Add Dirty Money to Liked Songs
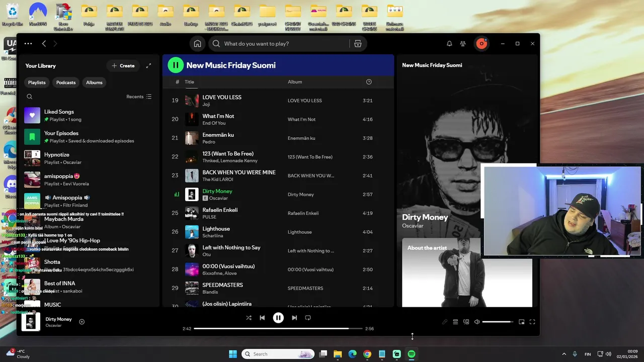This screenshot has width=644, height=362. coord(82,322)
